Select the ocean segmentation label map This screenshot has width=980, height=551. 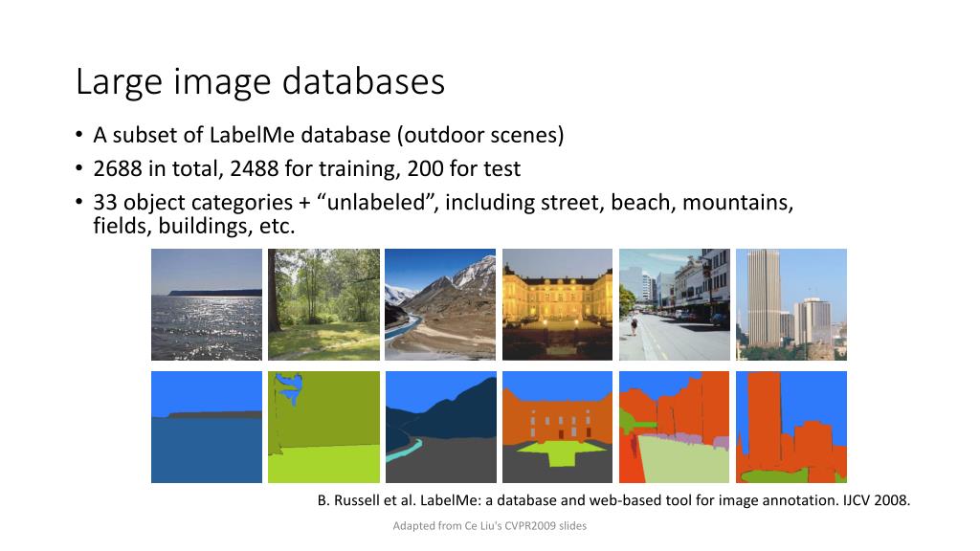207,427
